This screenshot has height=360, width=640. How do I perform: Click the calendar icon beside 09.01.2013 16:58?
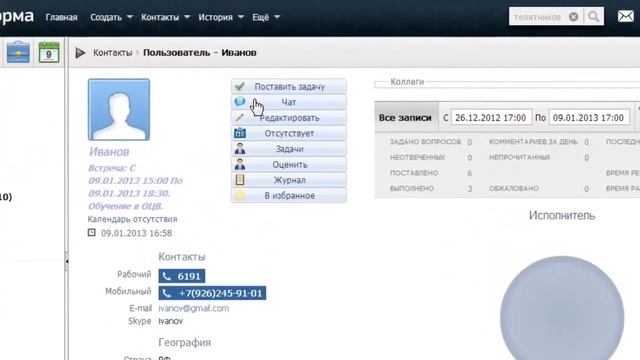tap(91, 233)
